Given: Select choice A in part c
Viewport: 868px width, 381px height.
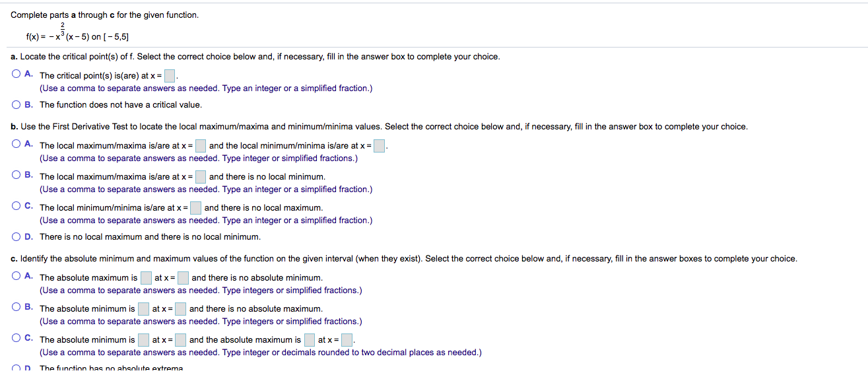Looking at the screenshot, I should (x=15, y=277).
